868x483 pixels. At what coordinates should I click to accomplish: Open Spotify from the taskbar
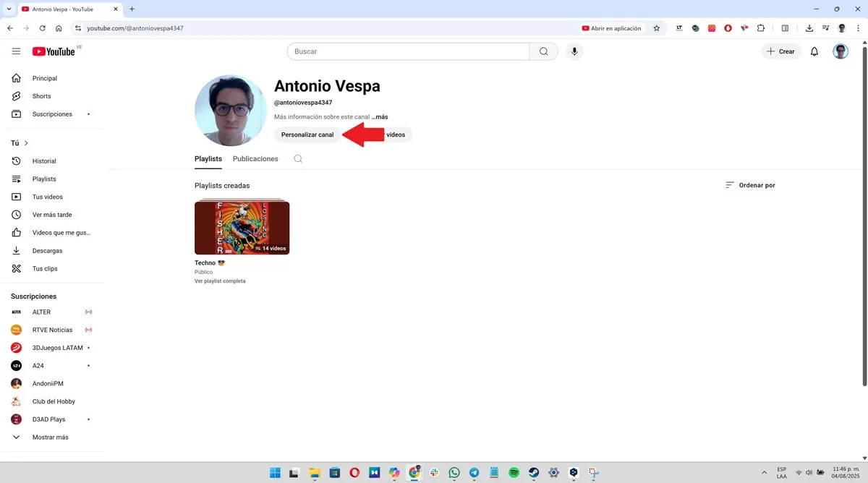[513, 472]
